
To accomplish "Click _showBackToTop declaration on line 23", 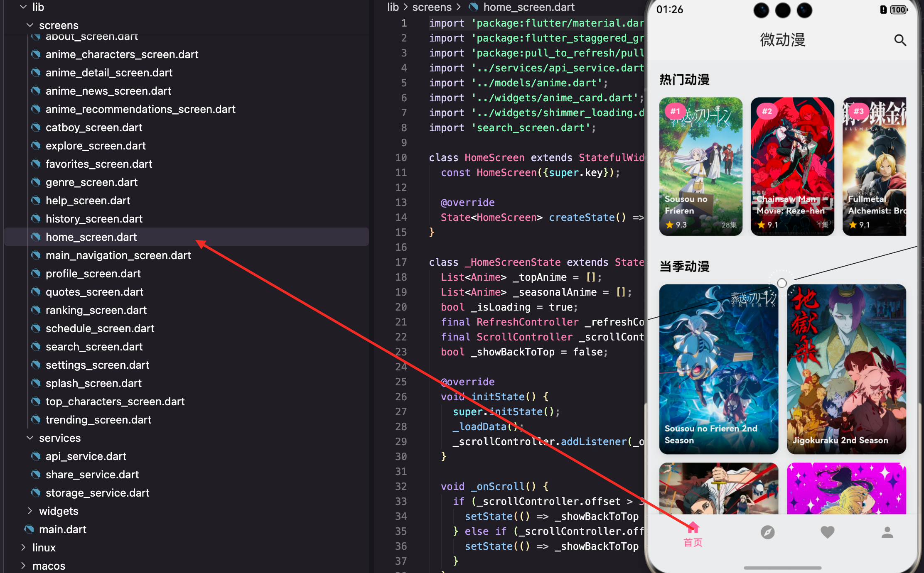I will [512, 352].
